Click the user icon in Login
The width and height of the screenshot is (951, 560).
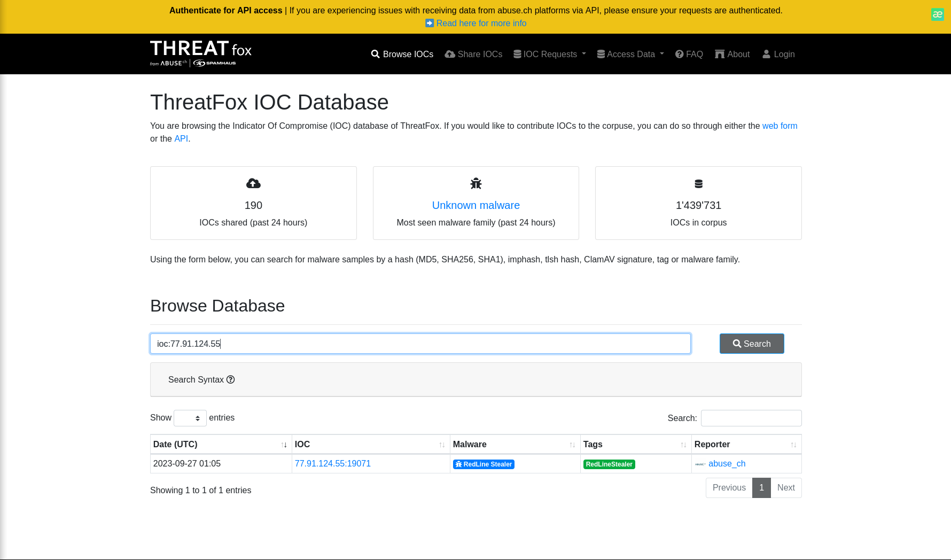(766, 54)
